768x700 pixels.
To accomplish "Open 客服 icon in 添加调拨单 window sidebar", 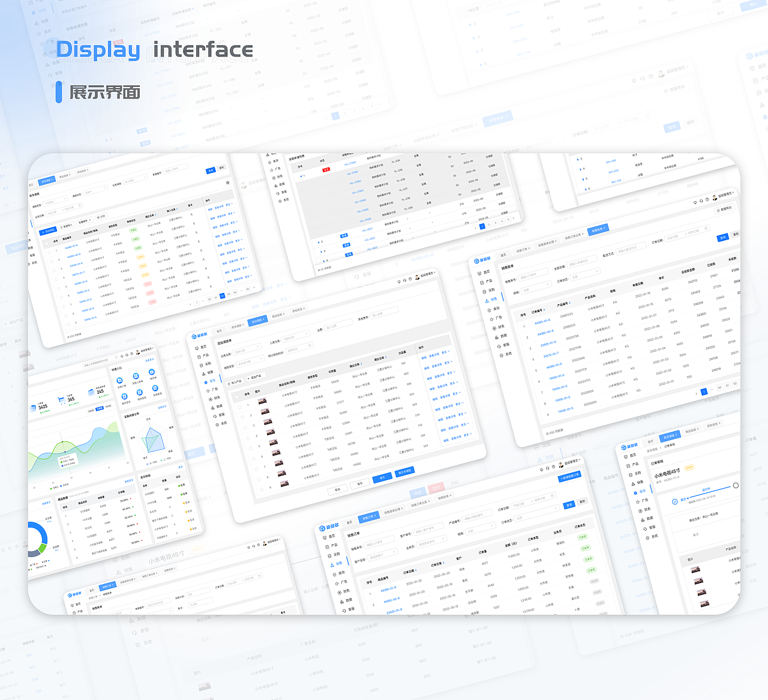I will click(215, 416).
